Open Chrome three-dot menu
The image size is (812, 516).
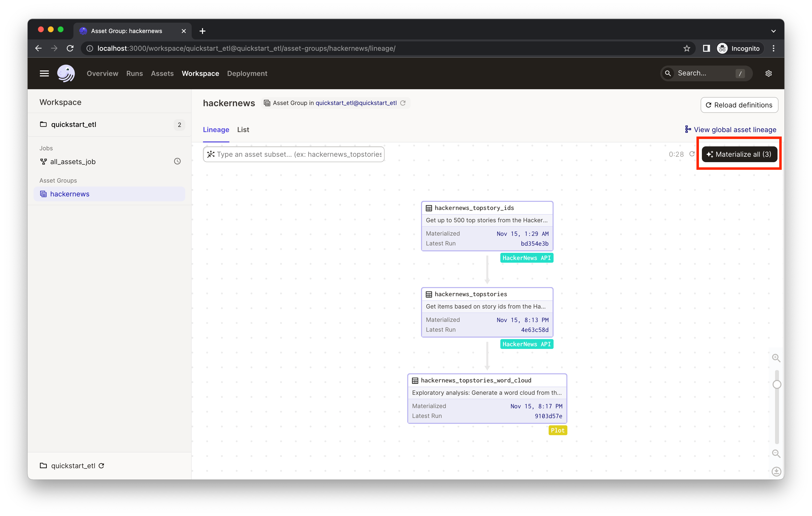click(x=774, y=49)
